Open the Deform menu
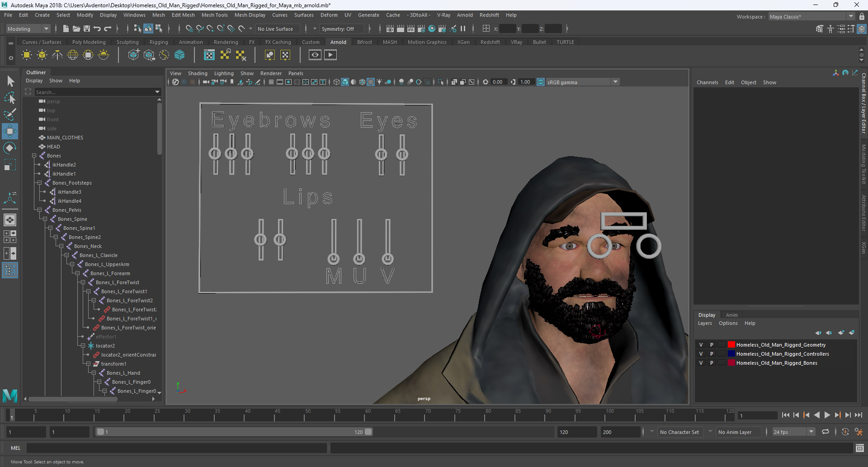Screen dimensions: 868x467 pos(329,15)
